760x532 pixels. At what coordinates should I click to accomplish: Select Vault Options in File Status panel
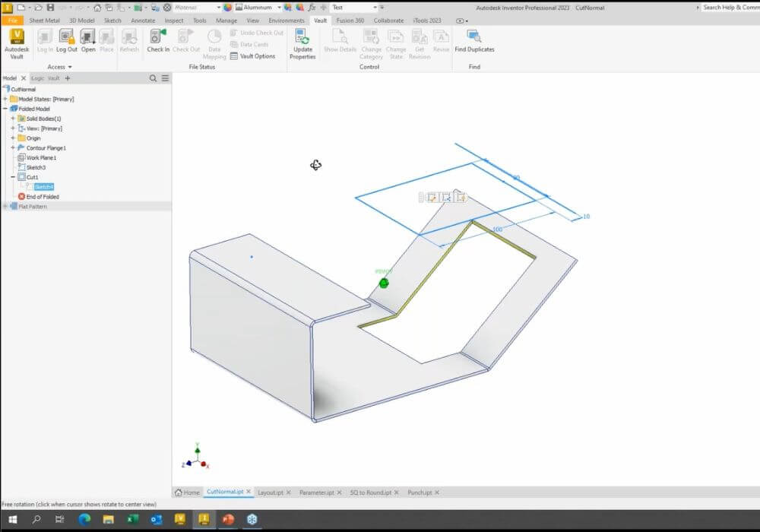(256, 56)
